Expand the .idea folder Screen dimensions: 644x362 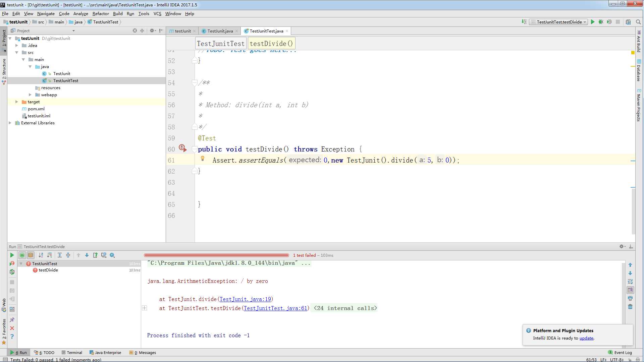[17, 46]
